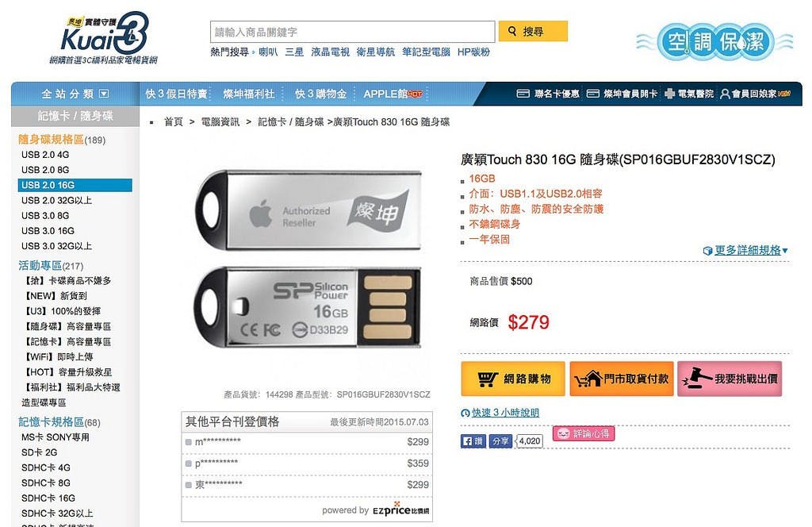Viewport: 812px width, 527px height.
Task: Open USB 3.0 16G category
Action: pos(48,231)
